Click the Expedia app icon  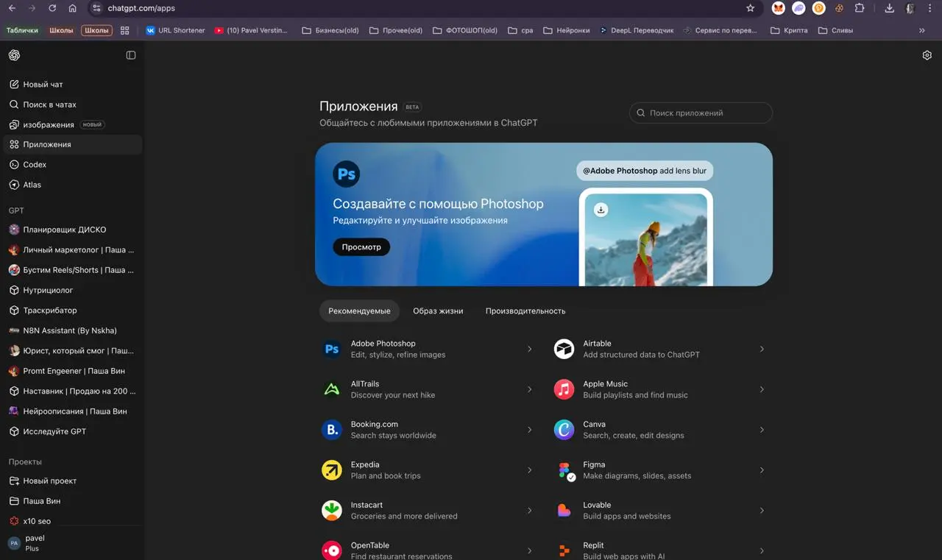tap(332, 470)
